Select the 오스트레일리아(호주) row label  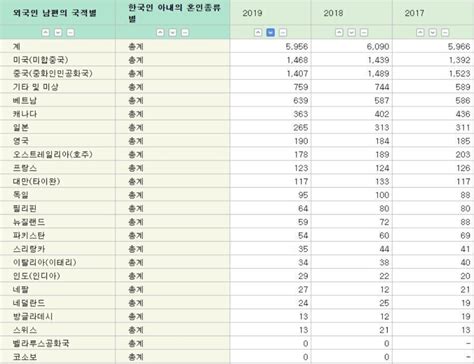[53, 154]
